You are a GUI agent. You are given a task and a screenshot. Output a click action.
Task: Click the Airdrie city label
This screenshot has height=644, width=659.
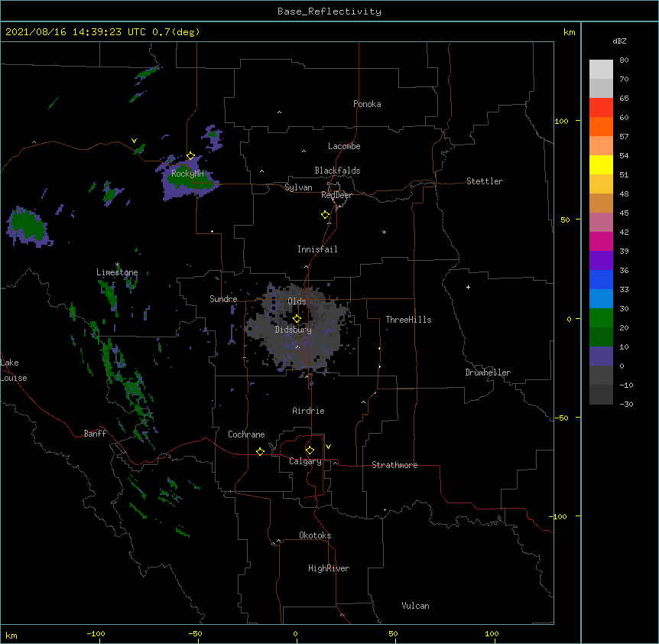[x=308, y=411]
